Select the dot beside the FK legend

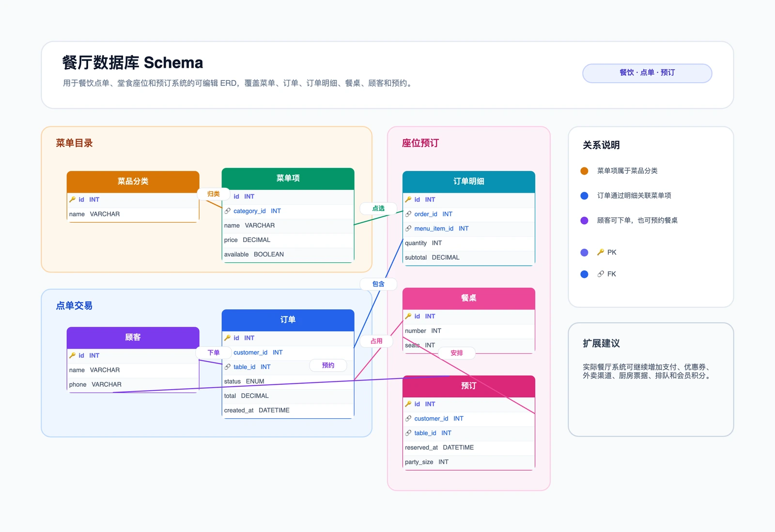[x=584, y=274]
